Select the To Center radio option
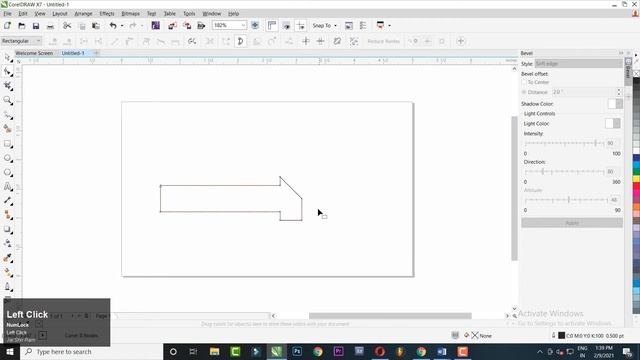The height and width of the screenshot is (360, 640). (x=524, y=82)
